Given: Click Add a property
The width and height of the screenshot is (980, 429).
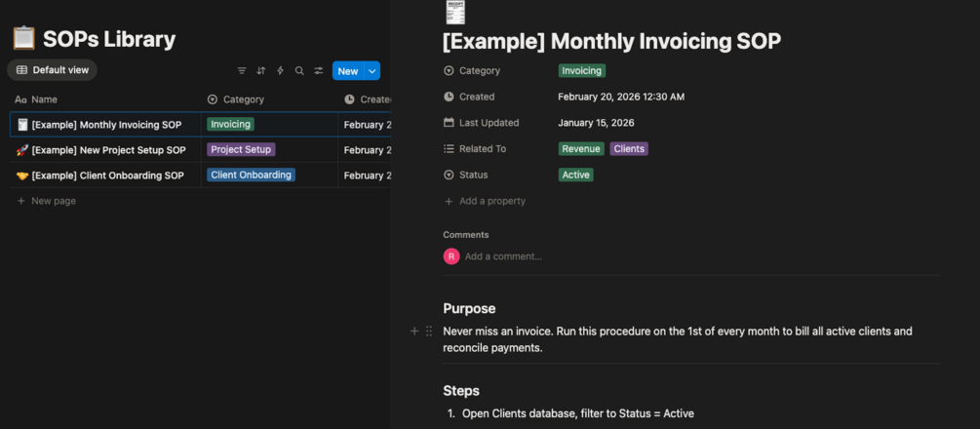Looking at the screenshot, I should click(x=491, y=201).
